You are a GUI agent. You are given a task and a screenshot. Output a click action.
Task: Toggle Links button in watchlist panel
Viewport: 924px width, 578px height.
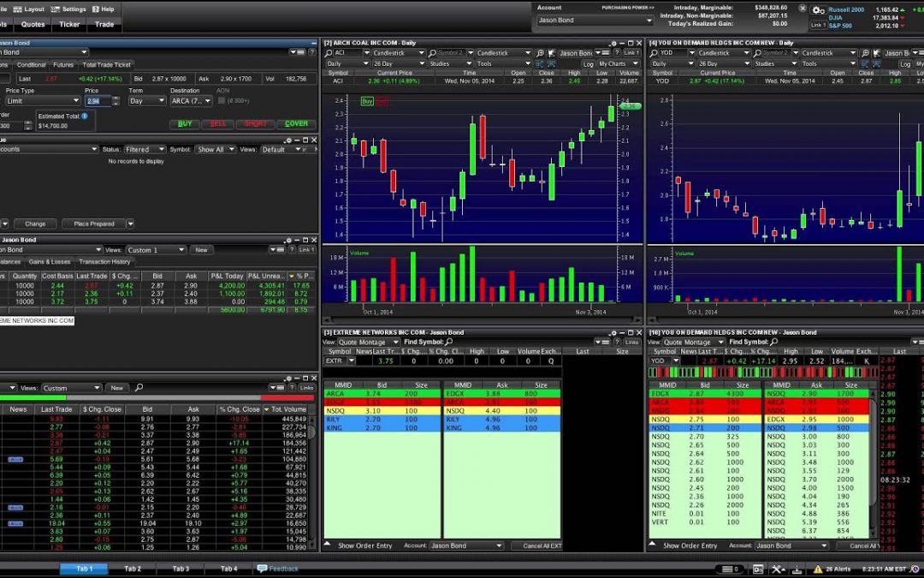point(306,388)
